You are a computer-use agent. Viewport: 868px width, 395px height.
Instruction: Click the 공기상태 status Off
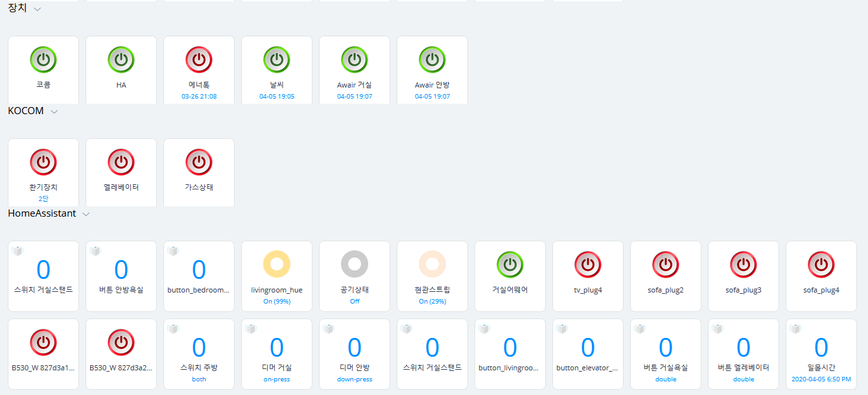click(355, 302)
